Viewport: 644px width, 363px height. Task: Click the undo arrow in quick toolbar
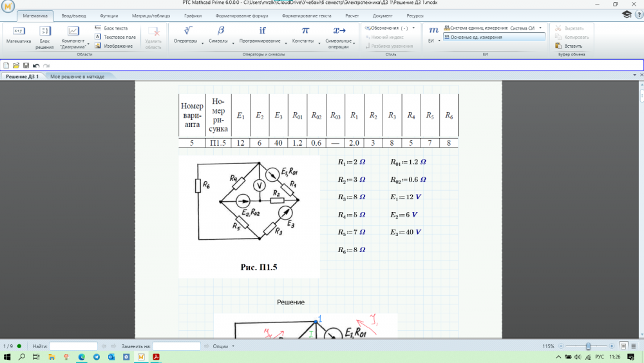[36, 66]
